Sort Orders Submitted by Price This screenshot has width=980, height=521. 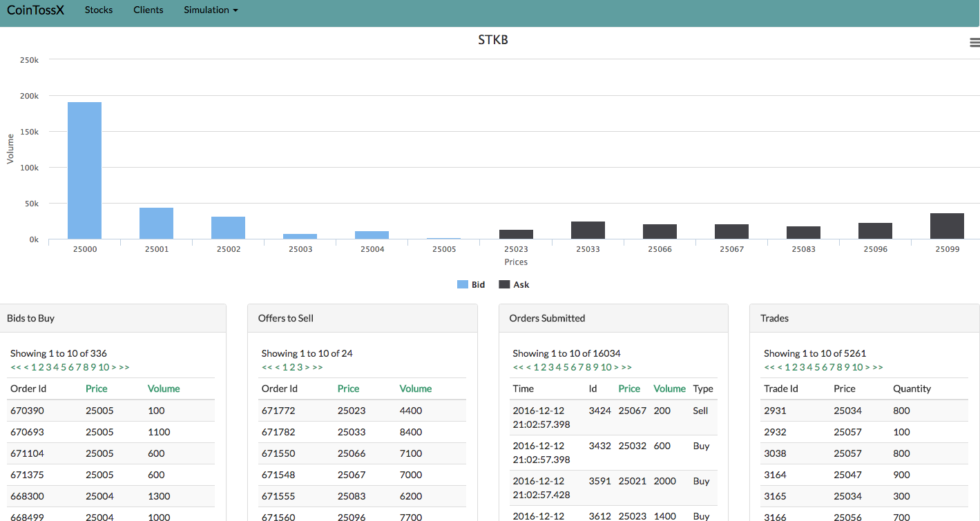[629, 389]
